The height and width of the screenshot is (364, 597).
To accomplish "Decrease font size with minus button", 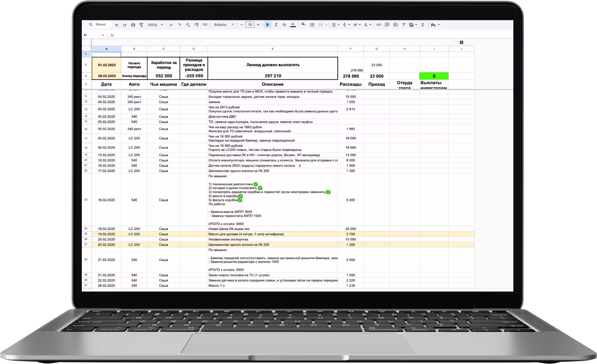I will [242, 25].
